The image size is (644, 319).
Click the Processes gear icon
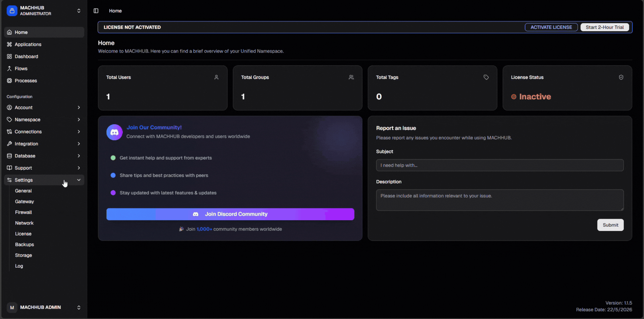(x=9, y=80)
